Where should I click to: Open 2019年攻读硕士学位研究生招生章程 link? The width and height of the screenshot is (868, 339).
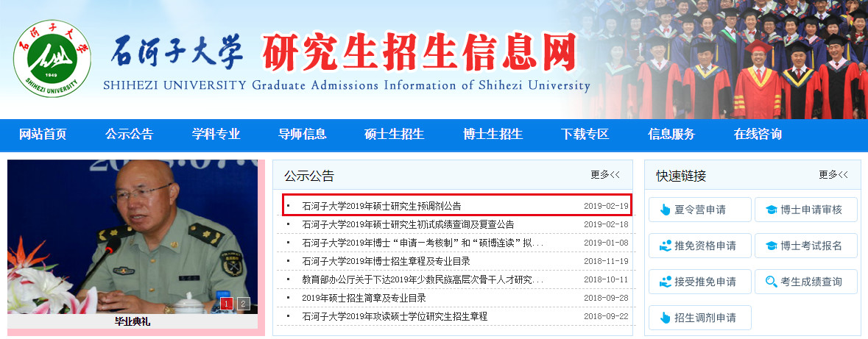click(x=395, y=316)
